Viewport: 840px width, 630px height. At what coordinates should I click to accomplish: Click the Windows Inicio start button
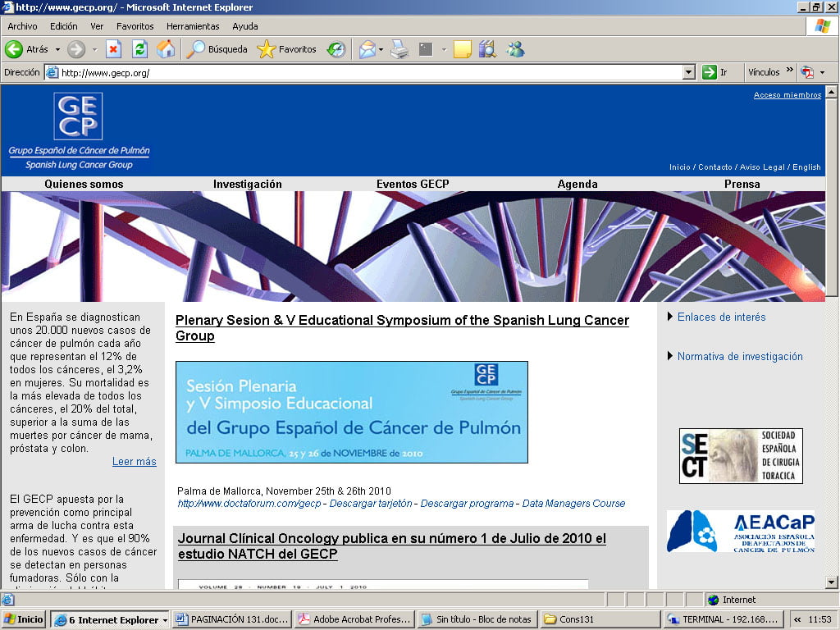point(23,619)
